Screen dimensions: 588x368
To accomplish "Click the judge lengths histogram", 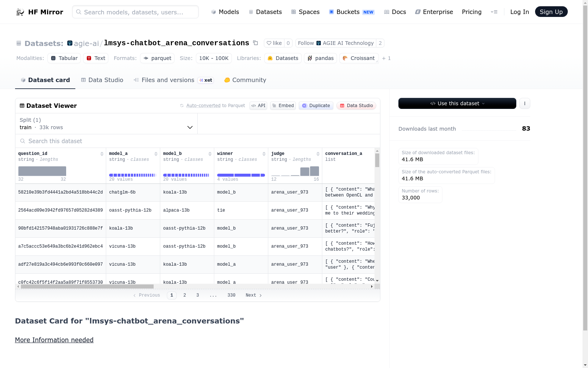I will tap(295, 171).
